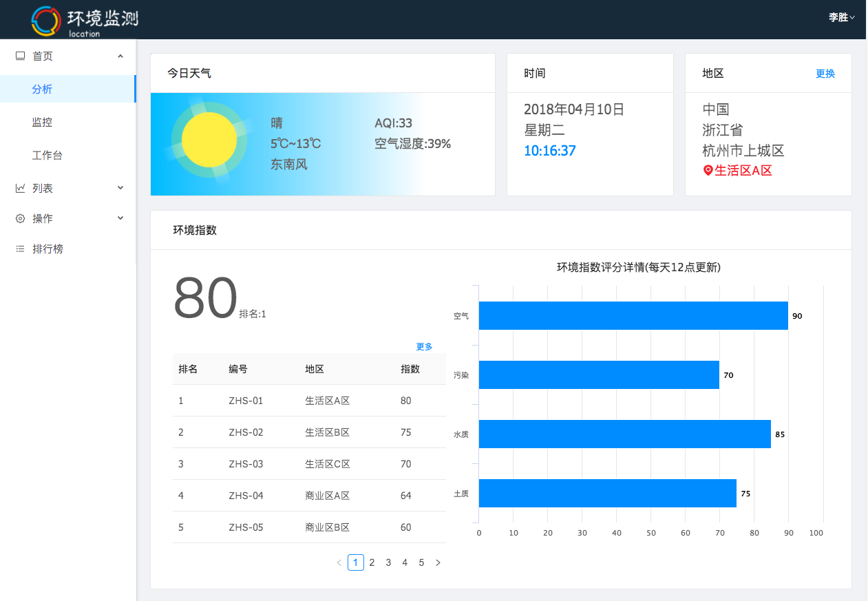The height and width of the screenshot is (601, 868).
Task: Click the gear icon beside 操作
Action: pos(21,218)
